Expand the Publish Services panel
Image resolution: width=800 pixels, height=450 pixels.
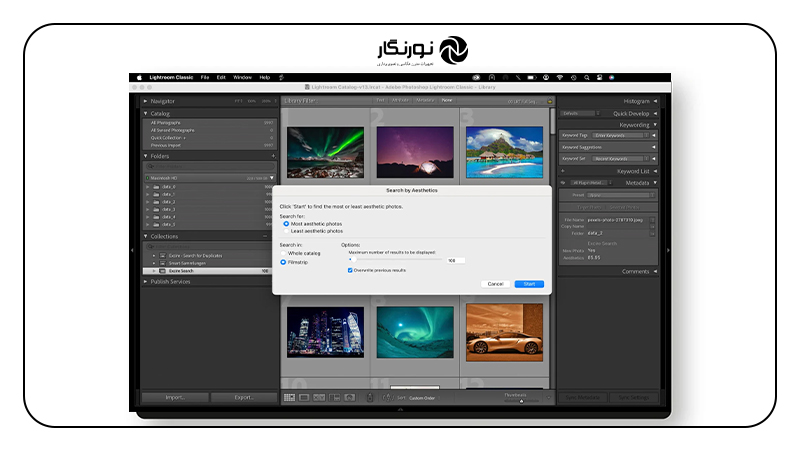(x=146, y=282)
